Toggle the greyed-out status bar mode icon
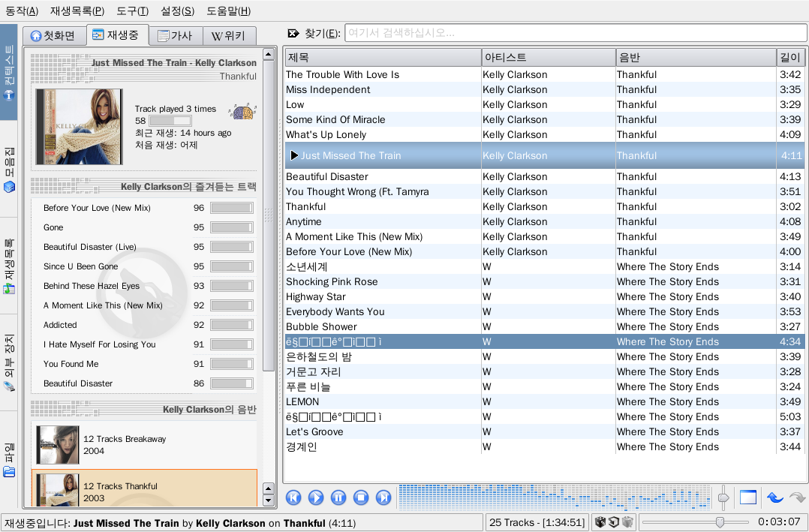 (627, 522)
